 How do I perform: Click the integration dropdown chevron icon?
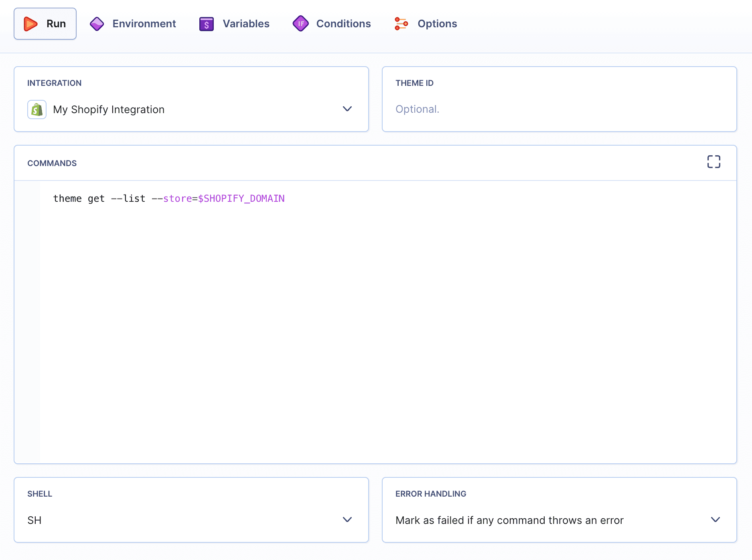click(347, 109)
